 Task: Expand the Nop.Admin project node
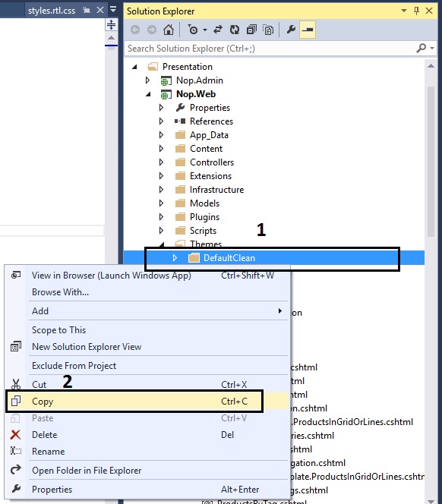147,80
